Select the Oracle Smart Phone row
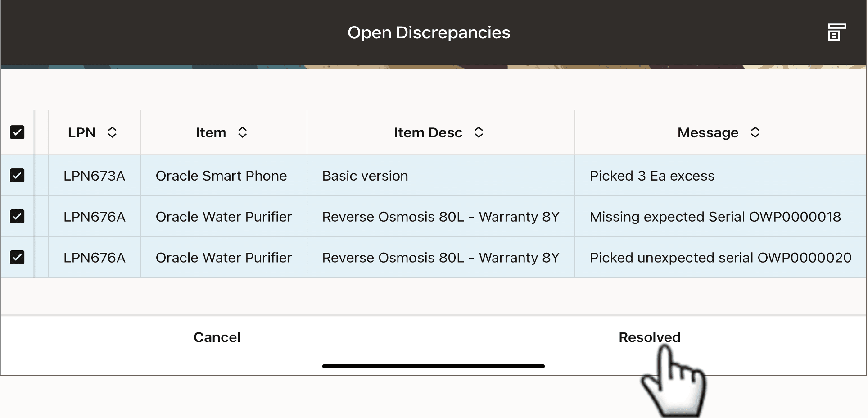 click(221, 176)
